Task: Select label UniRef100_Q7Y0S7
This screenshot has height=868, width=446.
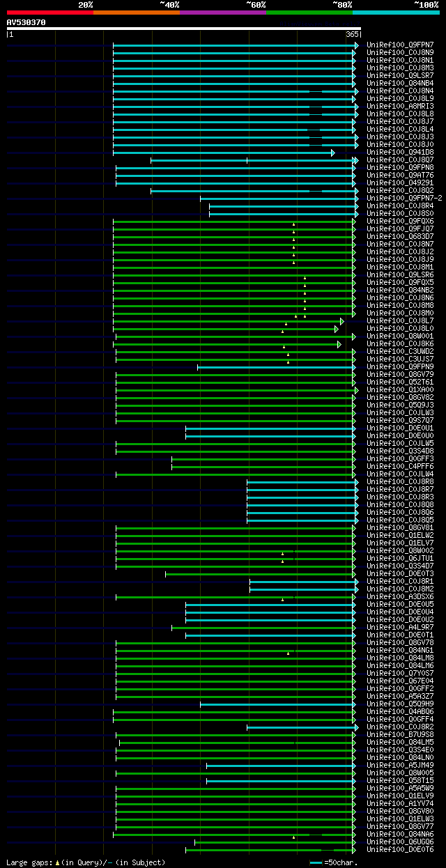Action: click(400, 674)
